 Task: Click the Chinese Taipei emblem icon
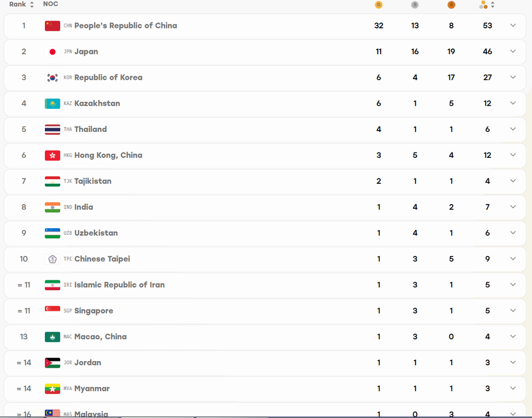click(x=52, y=259)
